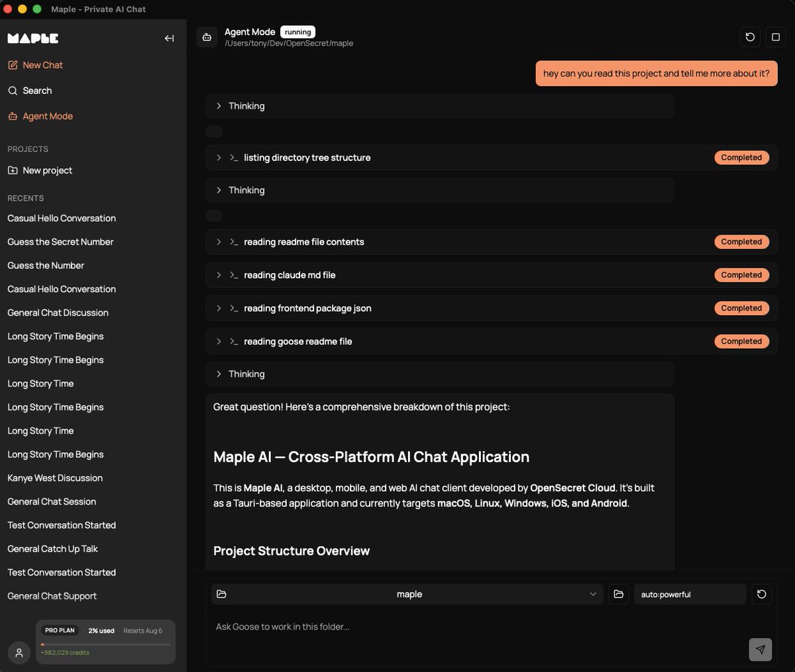Create a New project
The width and height of the screenshot is (795, 672).
click(x=40, y=170)
